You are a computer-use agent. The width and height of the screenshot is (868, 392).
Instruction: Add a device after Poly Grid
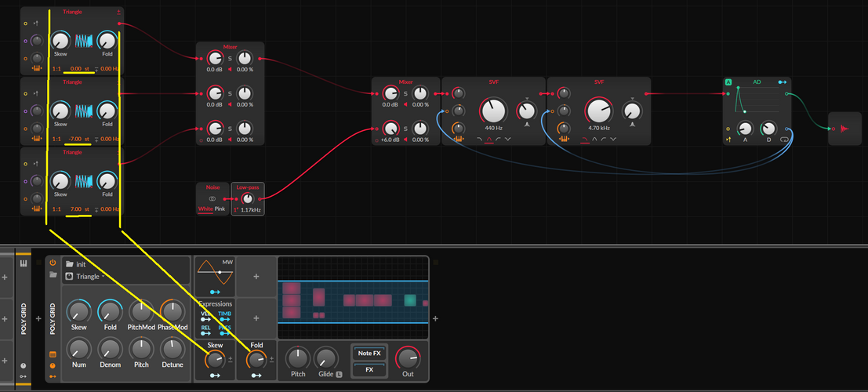[436, 318]
